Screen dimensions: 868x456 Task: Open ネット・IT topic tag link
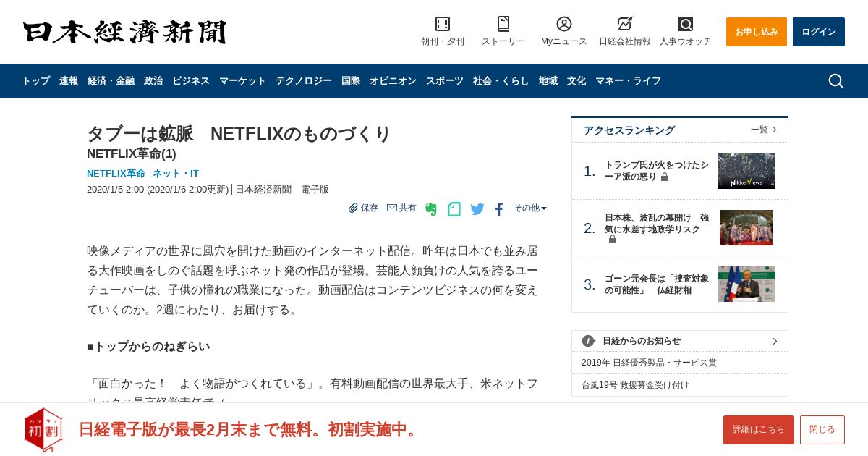tap(176, 174)
